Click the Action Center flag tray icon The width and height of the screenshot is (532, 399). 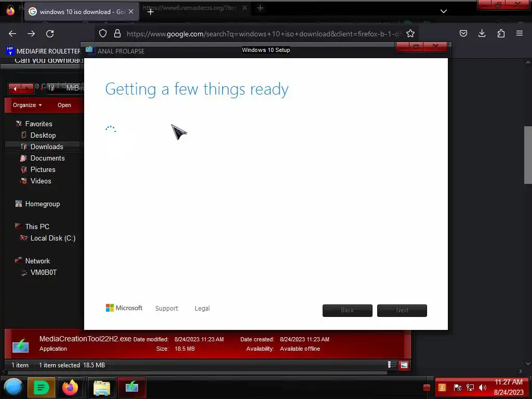click(x=457, y=388)
